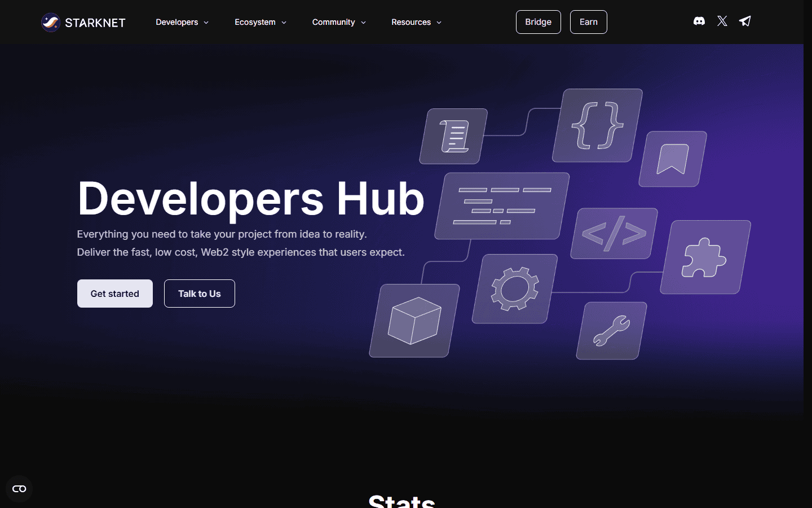The width and height of the screenshot is (812, 508).
Task: Visit the X (Twitter) profile icon
Action: pos(722,21)
